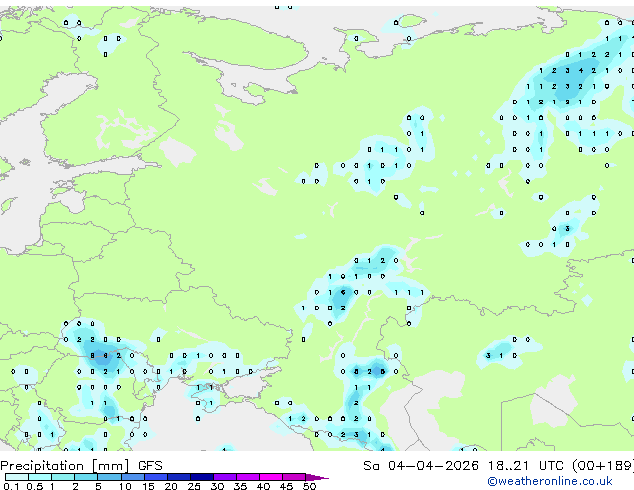Viewport: 634px width, 490px height.
Task: Click the '15' legend scale label
Action: point(148,486)
